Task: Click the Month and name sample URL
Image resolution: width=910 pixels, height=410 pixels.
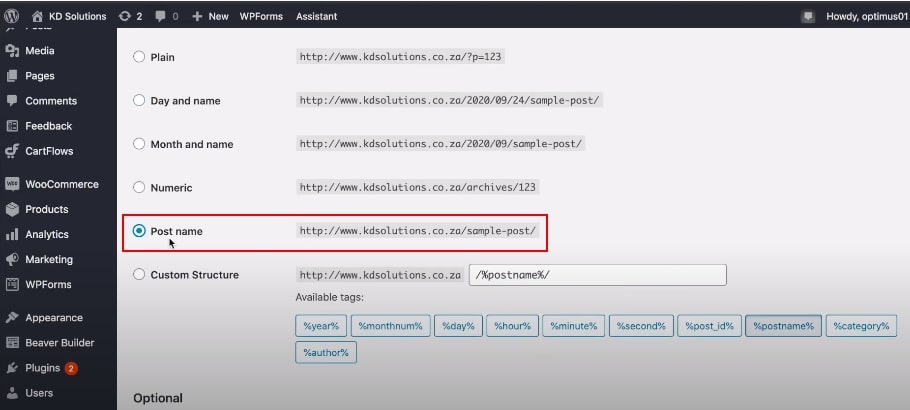Action: [440, 144]
